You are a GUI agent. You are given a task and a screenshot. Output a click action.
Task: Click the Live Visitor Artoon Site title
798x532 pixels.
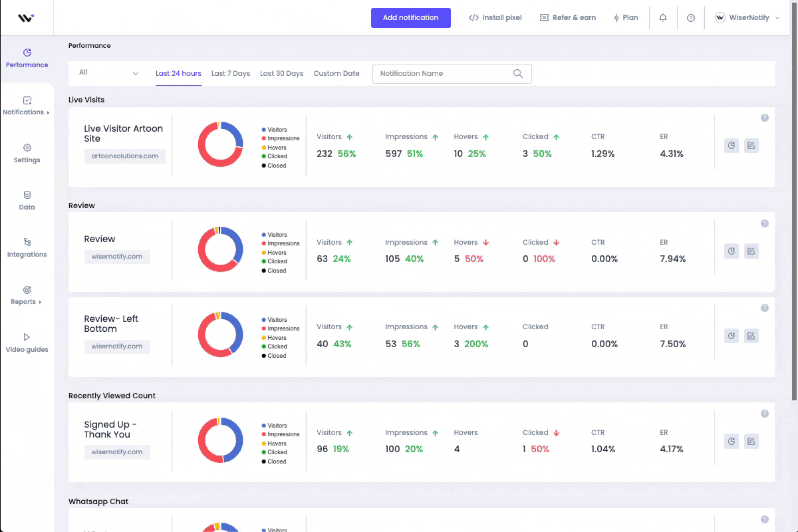point(124,134)
